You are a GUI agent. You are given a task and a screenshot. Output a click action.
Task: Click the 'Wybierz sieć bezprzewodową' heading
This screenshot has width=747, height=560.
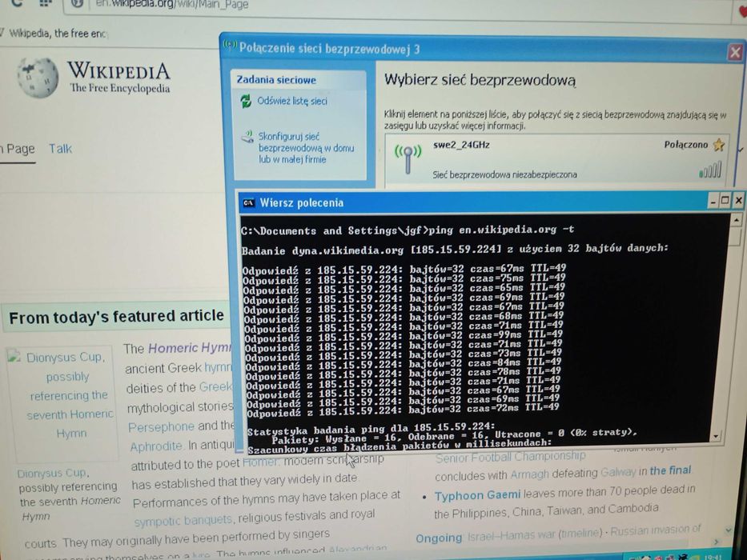tap(480, 79)
